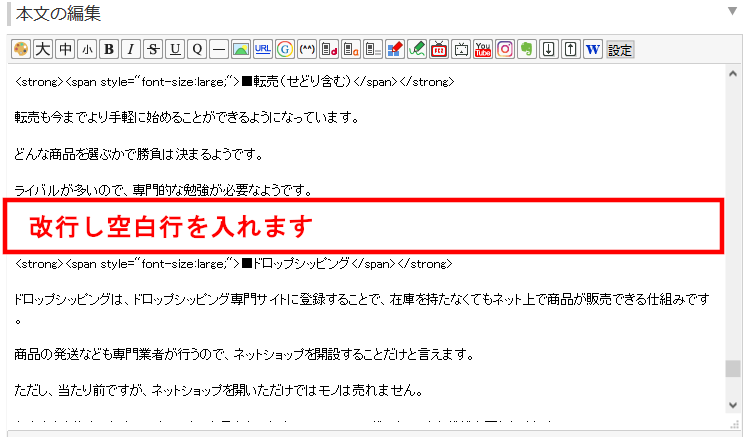Click the line with ■ドロップシッピング heading

point(233,263)
